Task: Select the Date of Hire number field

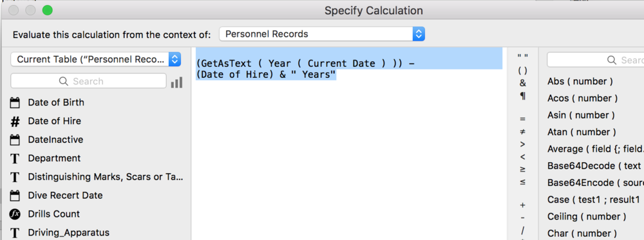Action: point(54,121)
